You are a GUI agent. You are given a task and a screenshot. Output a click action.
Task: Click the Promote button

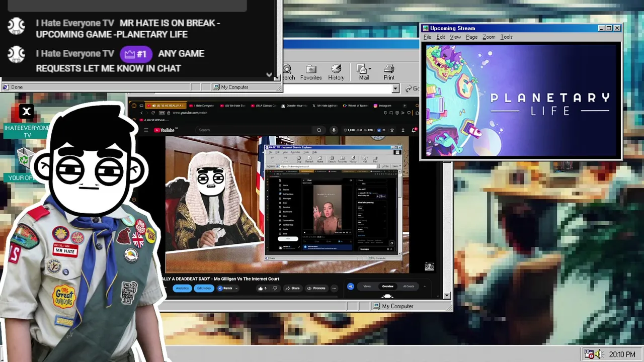(x=317, y=288)
